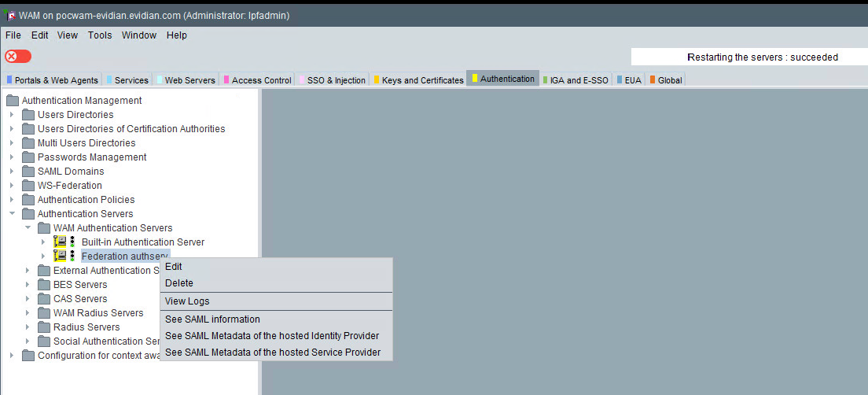Click the Users Directories folder icon

[28, 115]
